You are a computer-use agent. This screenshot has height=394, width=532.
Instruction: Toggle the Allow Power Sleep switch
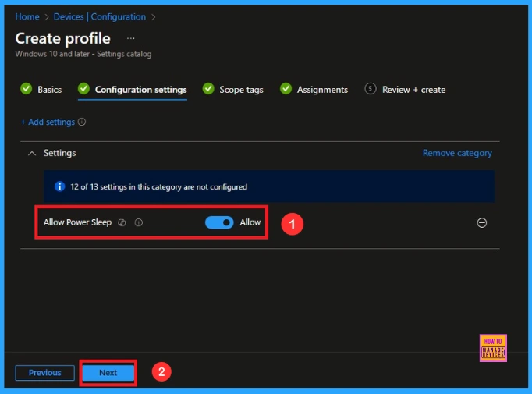(x=219, y=222)
